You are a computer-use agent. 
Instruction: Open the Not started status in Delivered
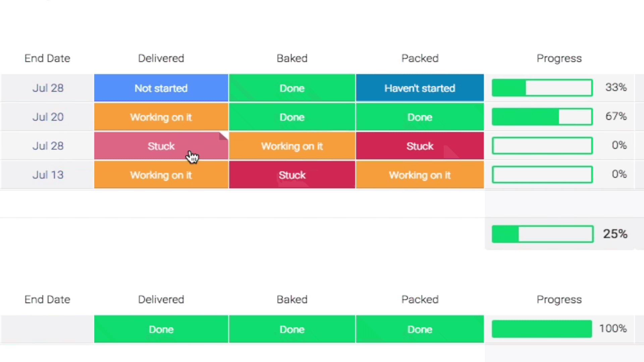[161, 88]
